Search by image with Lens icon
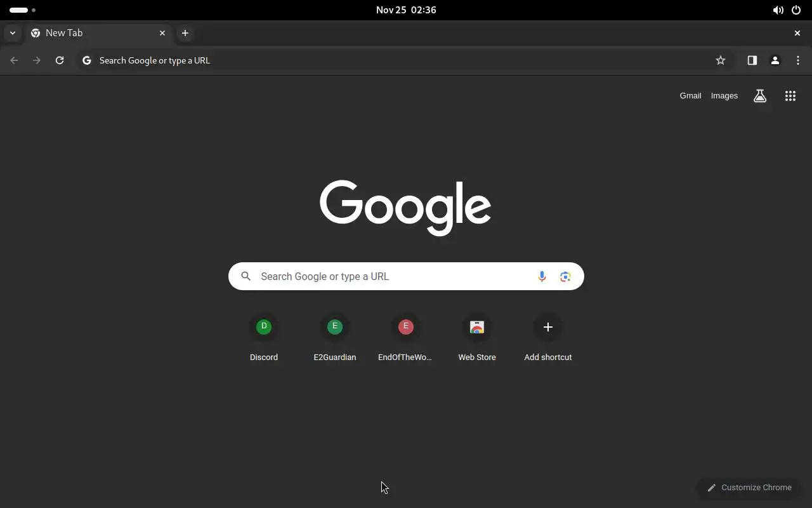The height and width of the screenshot is (508, 812). pos(565,276)
